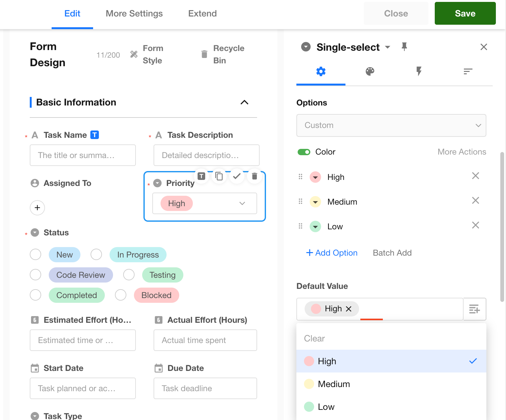Click the green Save button
This screenshot has width=506, height=420.
click(465, 13)
